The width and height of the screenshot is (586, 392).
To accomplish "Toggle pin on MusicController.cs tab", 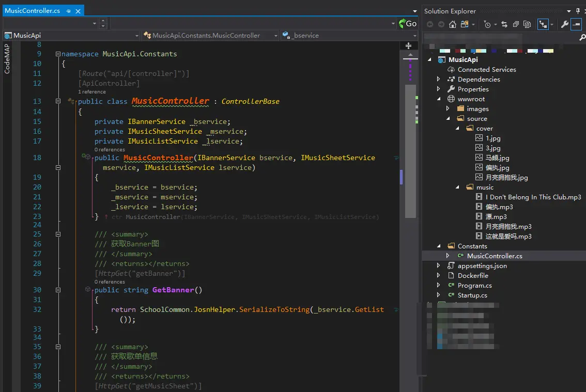I will tap(69, 11).
